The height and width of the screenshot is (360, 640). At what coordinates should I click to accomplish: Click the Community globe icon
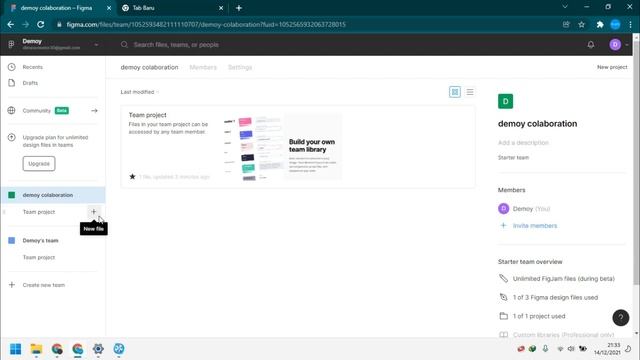[11, 110]
